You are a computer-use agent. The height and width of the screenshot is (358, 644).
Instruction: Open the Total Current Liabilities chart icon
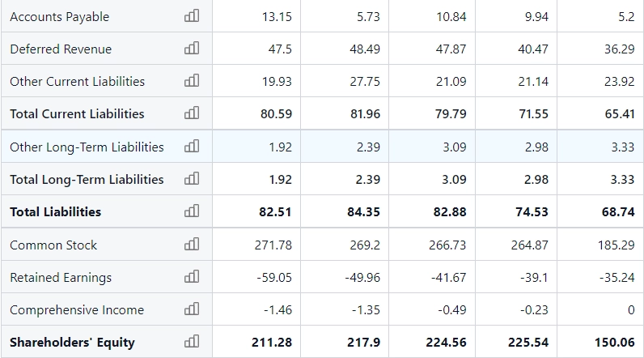pyautogui.click(x=192, y=113)
